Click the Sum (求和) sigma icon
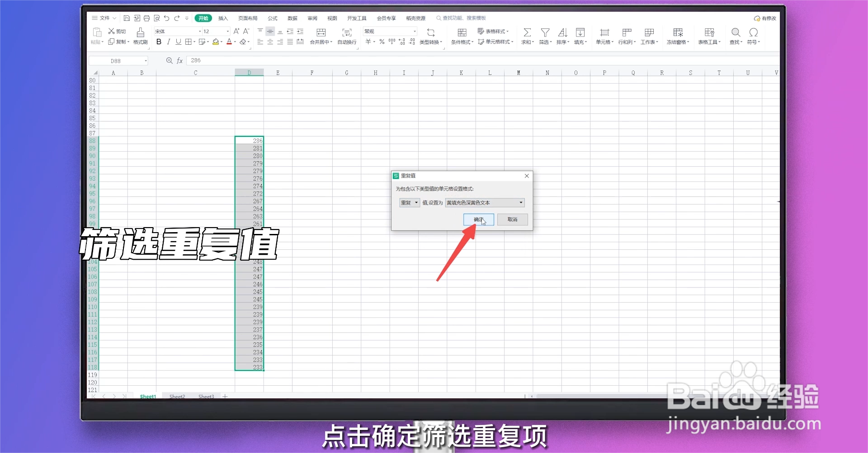Screen dimensions: 868x453 (527, 33)
